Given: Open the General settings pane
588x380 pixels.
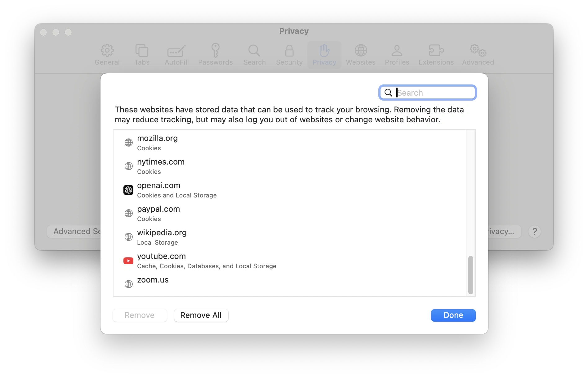Looking at the screenshot, I should pyautogui.click(x=107, y=55).
